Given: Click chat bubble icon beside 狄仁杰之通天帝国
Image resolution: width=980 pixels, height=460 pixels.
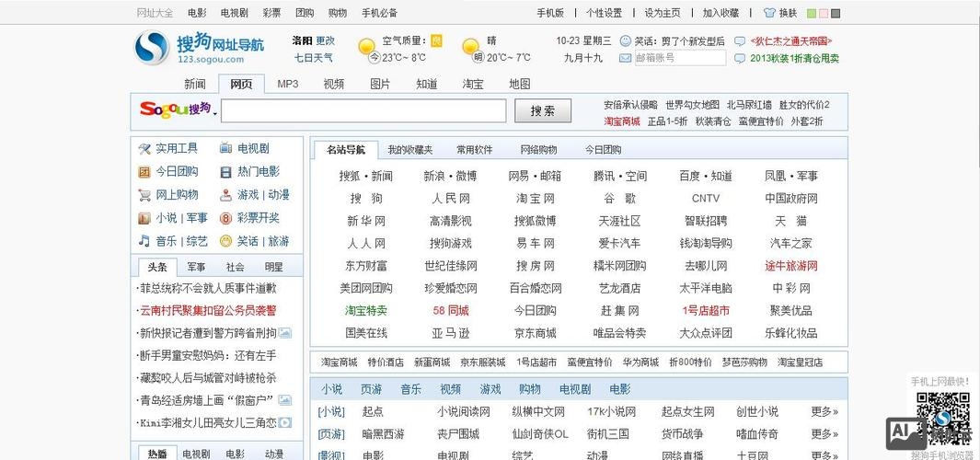Looking at the screenshot, I should pyautogui.click(x=740, y=41).
